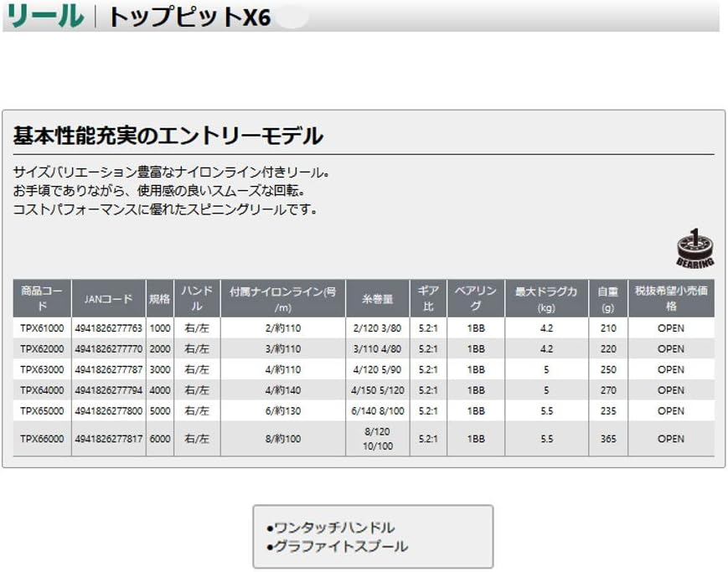Image resolution: width=728 pixels, height=572 pixels.
Task: Select the TPX61000 product code cell
Action: click(x=41, y=327)
